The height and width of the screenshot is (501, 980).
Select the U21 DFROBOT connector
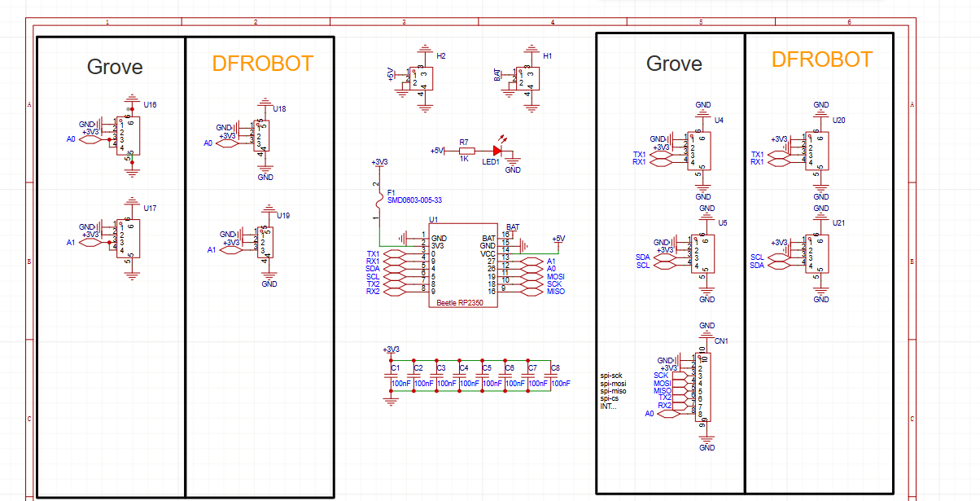point(818,254)
